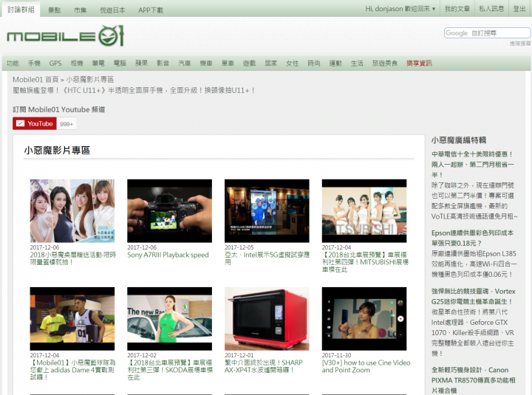Open the 手機 category menu

pyautogui.click(x=34, y=63)
